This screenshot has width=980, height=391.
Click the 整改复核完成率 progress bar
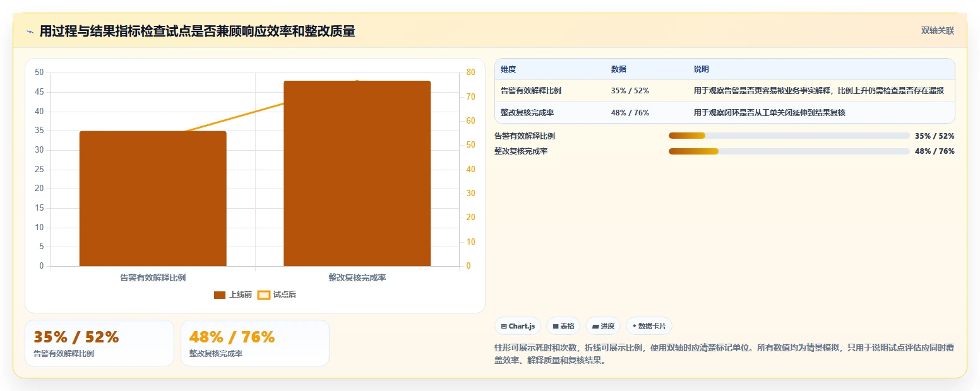pyautogui.click(x=789, y=151)
